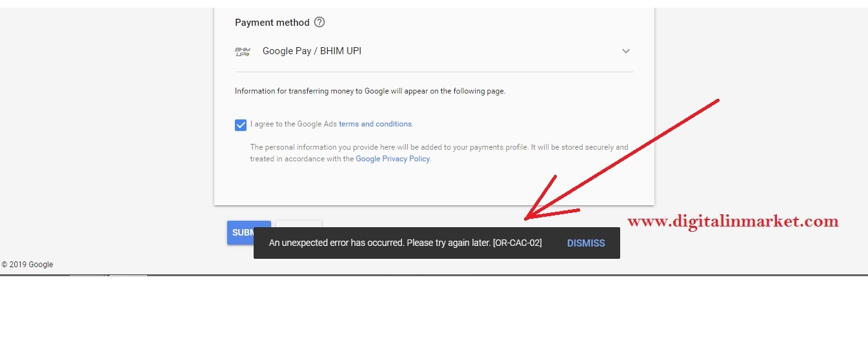Click the 2019 Google copyright text

(x=27, y=265)
